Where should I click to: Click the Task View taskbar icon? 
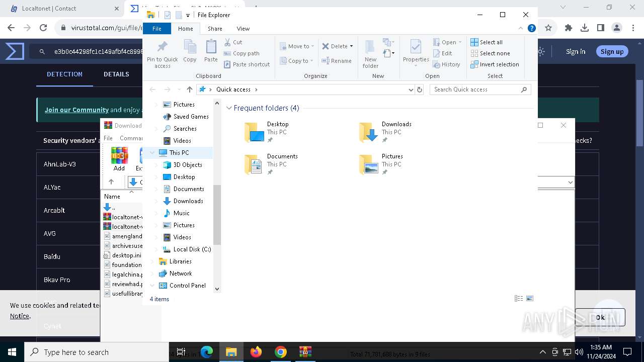click(182, 352)
